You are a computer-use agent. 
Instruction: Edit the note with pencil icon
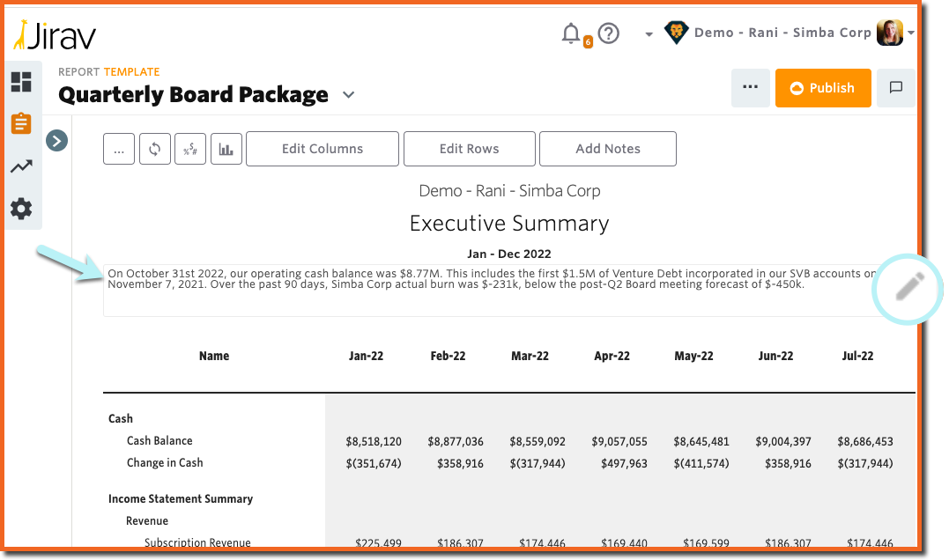(909, 287)
